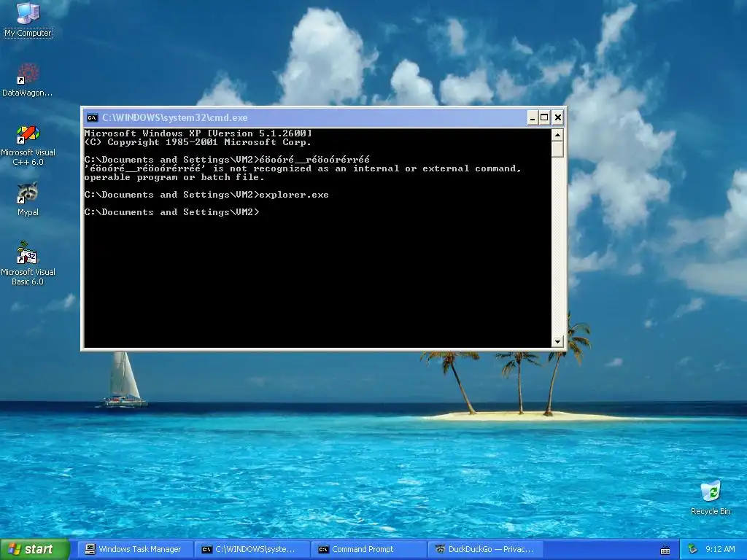Click the Copyright 1985-2001 Microsoft Corp line
Screen dimensions: 747x560
(x=198, y=142)
